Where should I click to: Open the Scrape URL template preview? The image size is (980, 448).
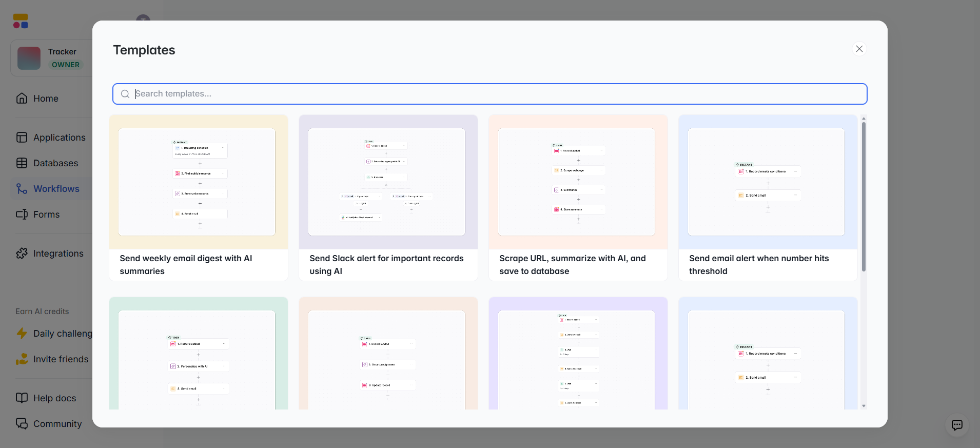coord(577,182)
